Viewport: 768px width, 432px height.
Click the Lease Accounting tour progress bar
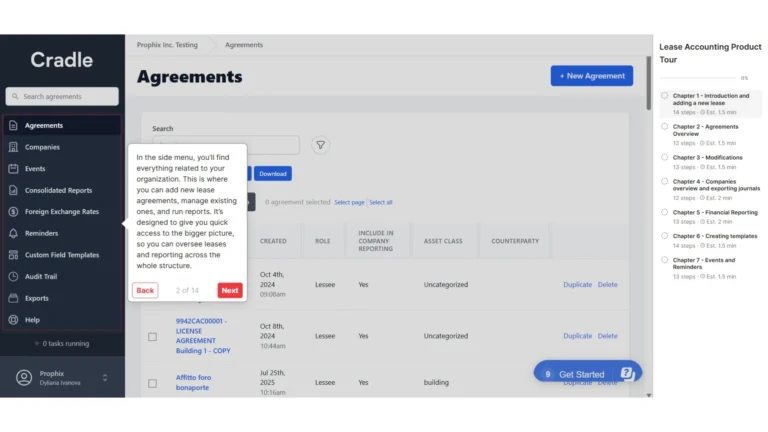point(697,78)
